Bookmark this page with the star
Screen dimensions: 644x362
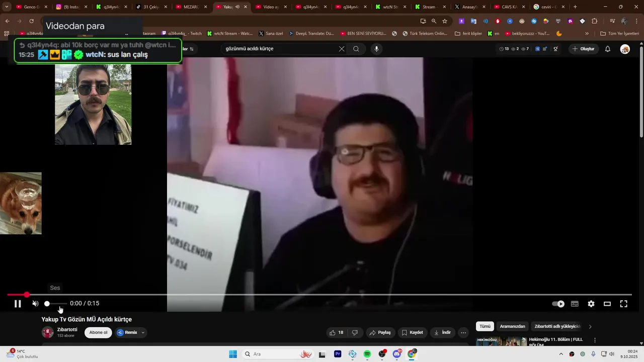tap(445, 21)
